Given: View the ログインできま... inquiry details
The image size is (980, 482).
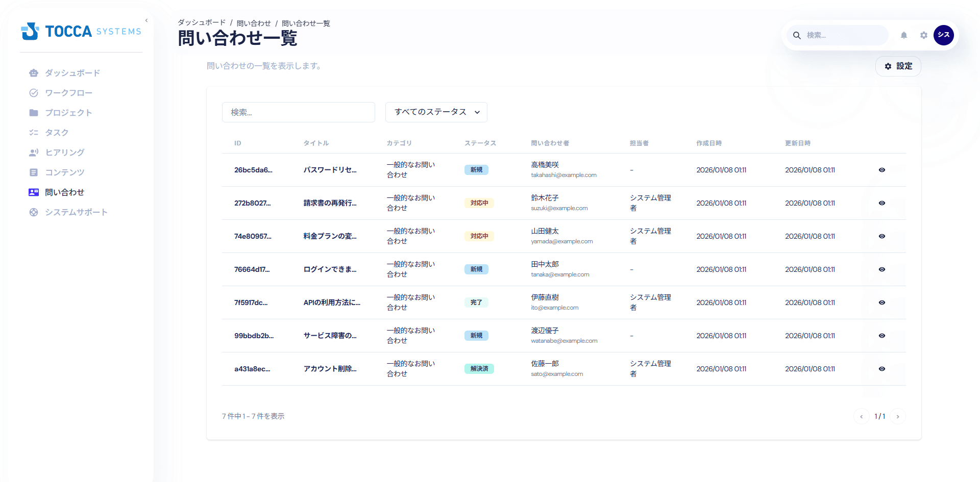Looking at the screenshot, I should [x=882, y=269].
